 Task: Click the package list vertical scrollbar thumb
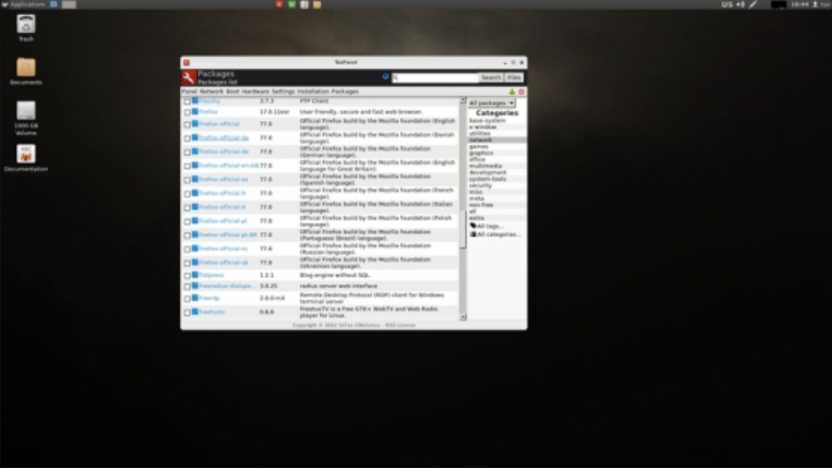coord(463,229)
